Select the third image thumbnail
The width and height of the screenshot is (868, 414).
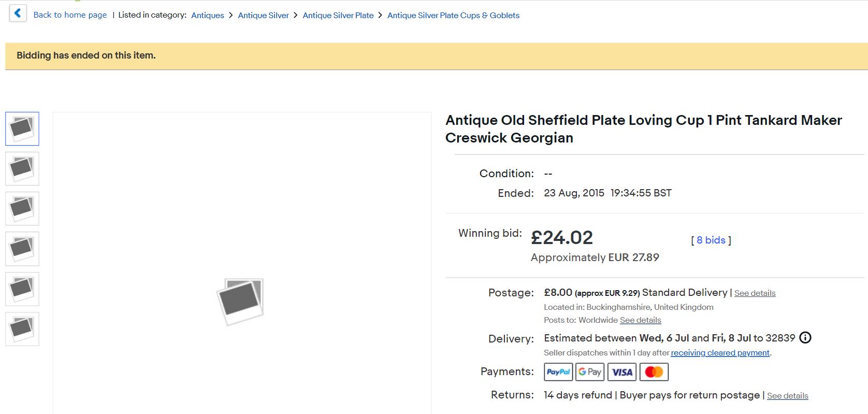click(x=22, y=208)
